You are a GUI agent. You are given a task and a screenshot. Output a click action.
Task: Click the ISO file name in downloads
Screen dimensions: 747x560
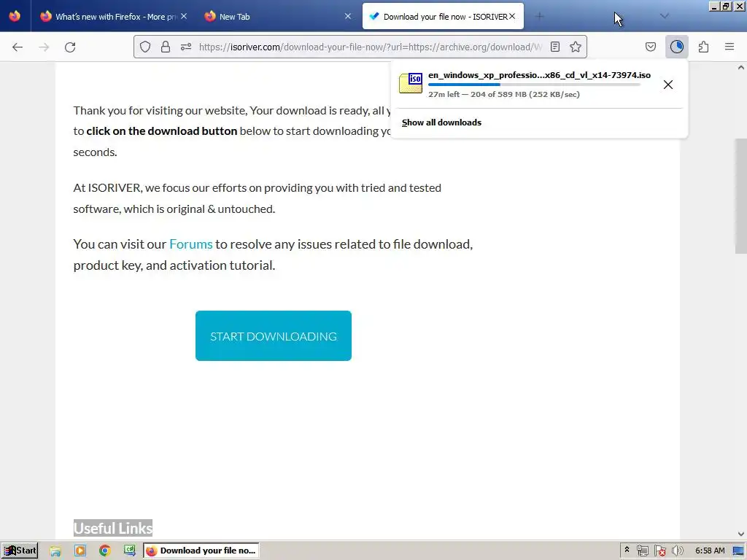[x=539, y=75]
